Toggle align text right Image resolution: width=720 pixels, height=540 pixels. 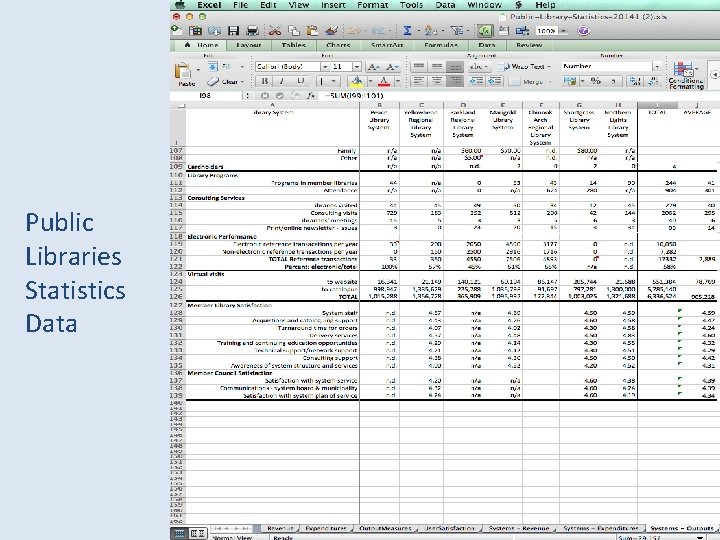[455, 81]
